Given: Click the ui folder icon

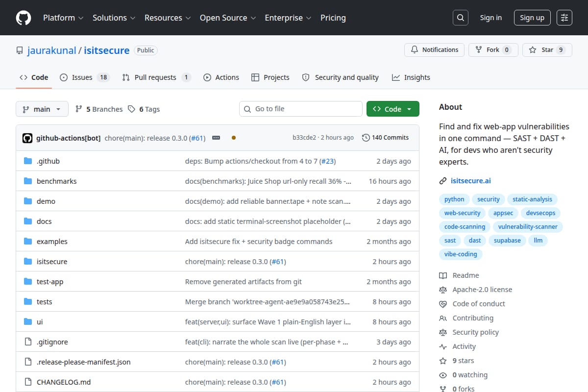Looking at the screenshot, I should pyautogui.click(x=28, y=322).
